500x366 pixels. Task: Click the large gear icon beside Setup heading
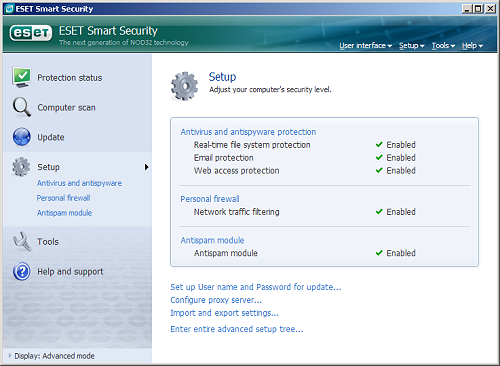[x=184, y=86]
